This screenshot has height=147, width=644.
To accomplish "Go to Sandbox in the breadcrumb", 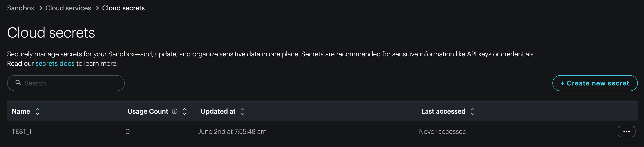I will [x=20, y=8].
